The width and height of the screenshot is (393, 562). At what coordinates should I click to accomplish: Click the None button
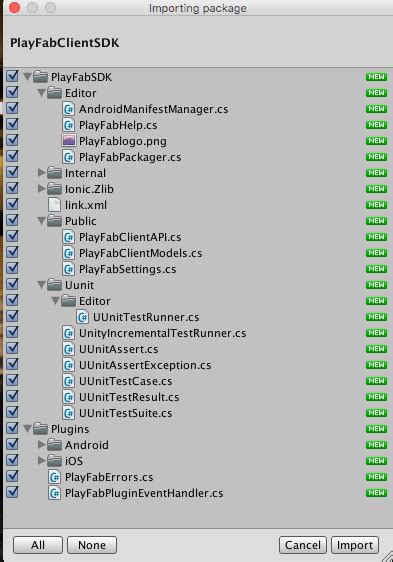[92, 545]
